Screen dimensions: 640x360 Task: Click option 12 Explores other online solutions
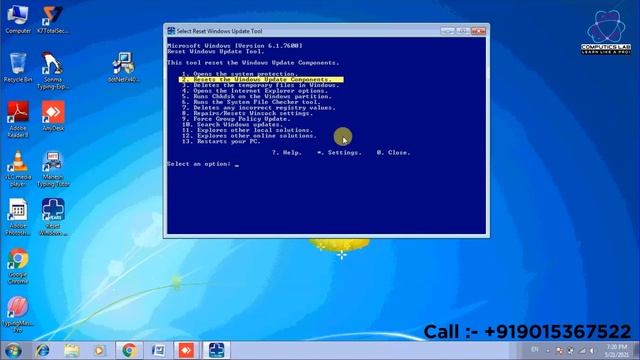pos(249,136)
